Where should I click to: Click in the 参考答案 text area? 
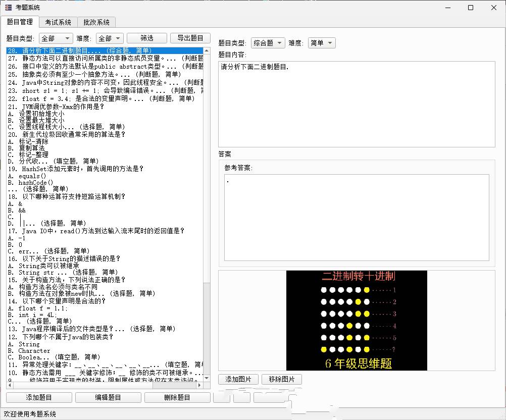[357, 217]
